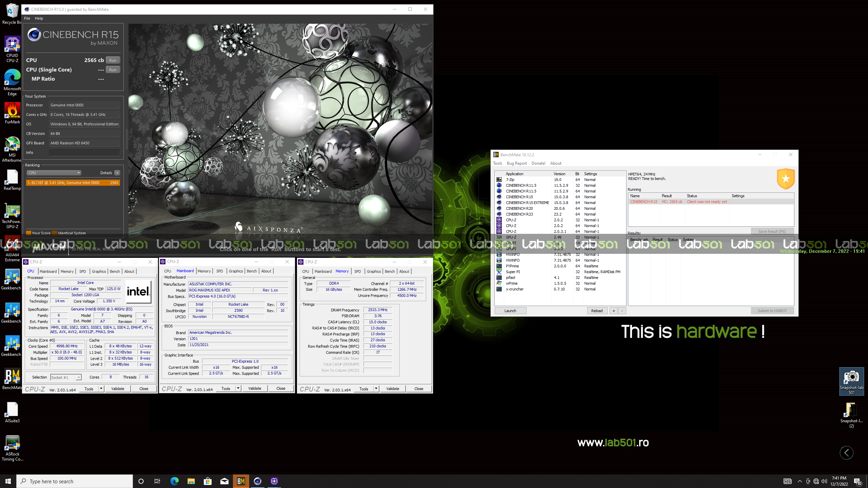Open ASRock Timing Configurator desktop icon

(x=12, y=448)
